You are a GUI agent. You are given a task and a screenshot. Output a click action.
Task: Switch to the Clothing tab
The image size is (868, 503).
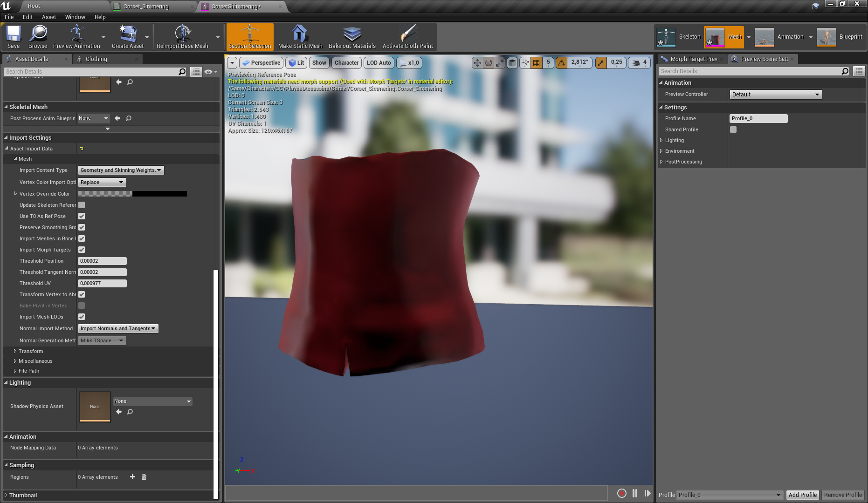tap(96, 59)
